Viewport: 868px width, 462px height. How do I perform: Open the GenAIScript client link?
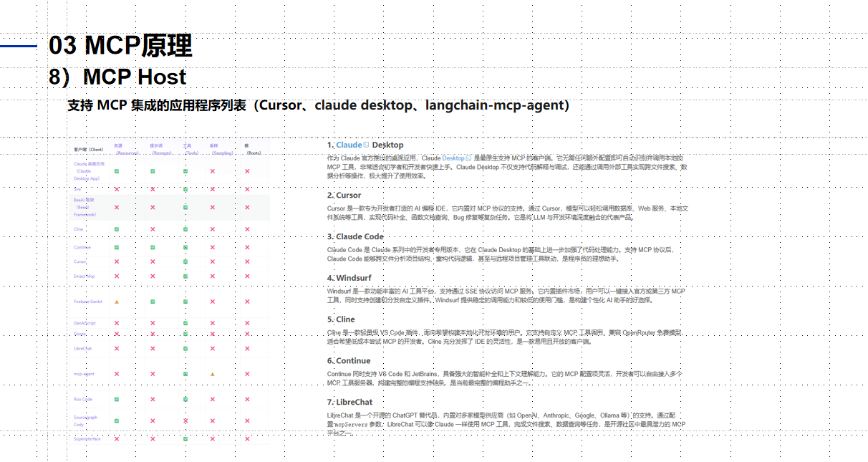[85, 323]
